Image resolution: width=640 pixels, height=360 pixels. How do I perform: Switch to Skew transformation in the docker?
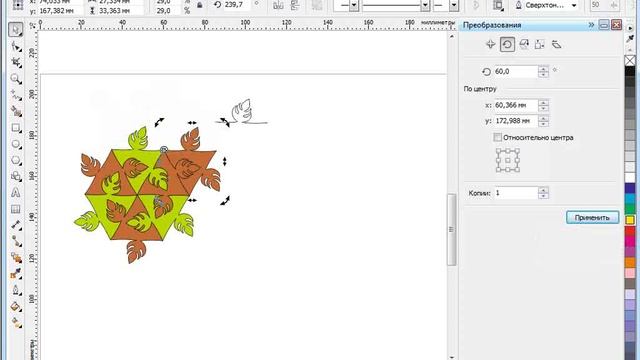pyautogui.click(x=556, y=44)
